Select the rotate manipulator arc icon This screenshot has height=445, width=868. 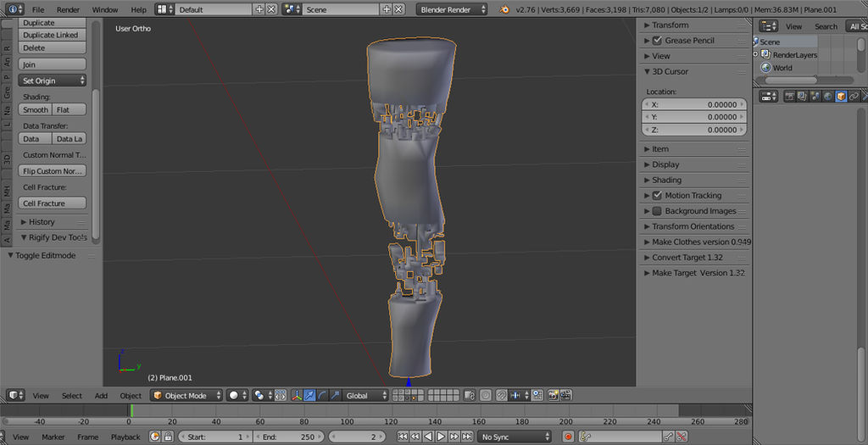click(323, 396)
